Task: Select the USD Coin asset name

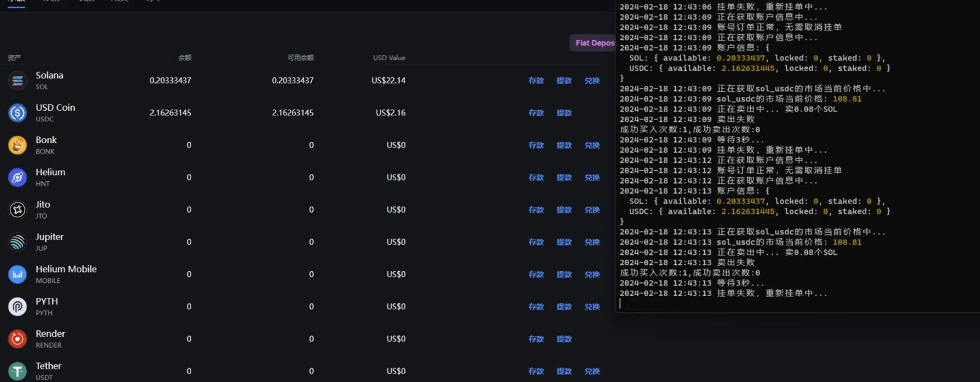Action: pos(55,107)
